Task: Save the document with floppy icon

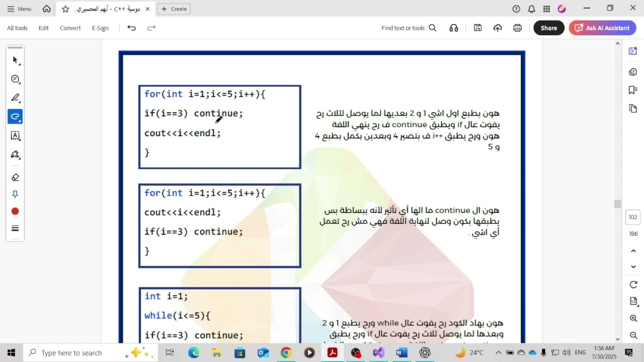Action: 478,28
